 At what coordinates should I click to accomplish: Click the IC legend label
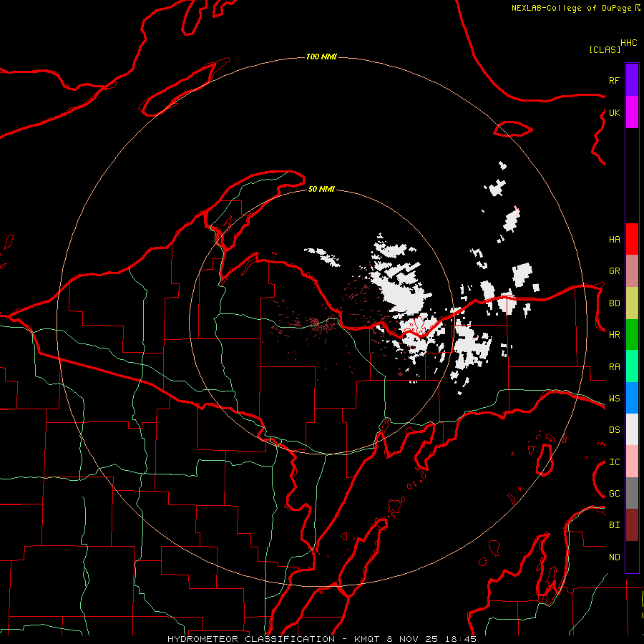coord(614,462)
